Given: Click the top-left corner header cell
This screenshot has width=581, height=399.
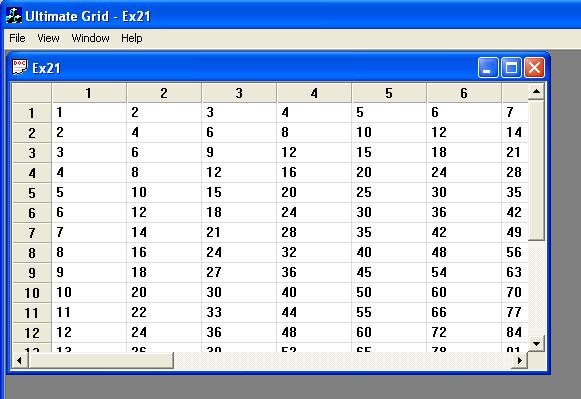Looking at the screenshot, I should coord(32,93).
